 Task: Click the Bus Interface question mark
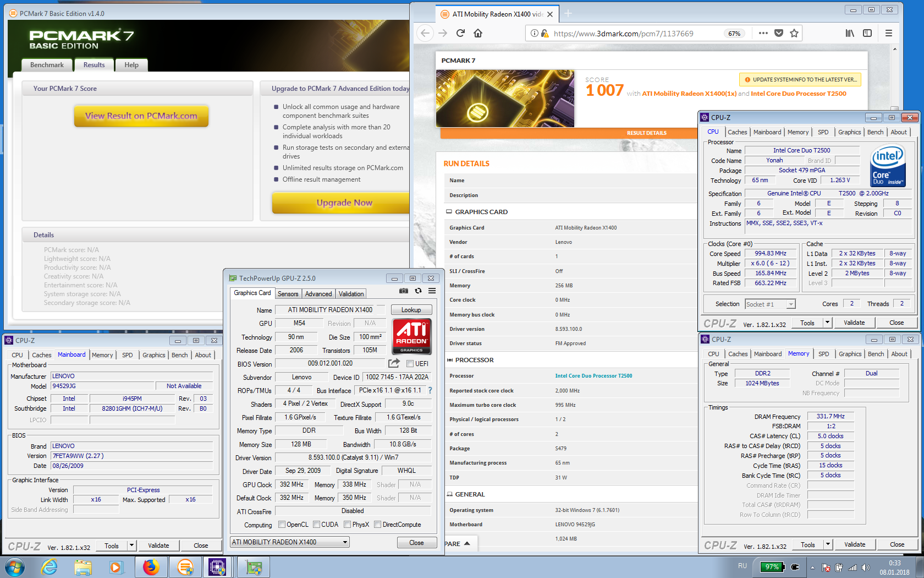[430, 390]
